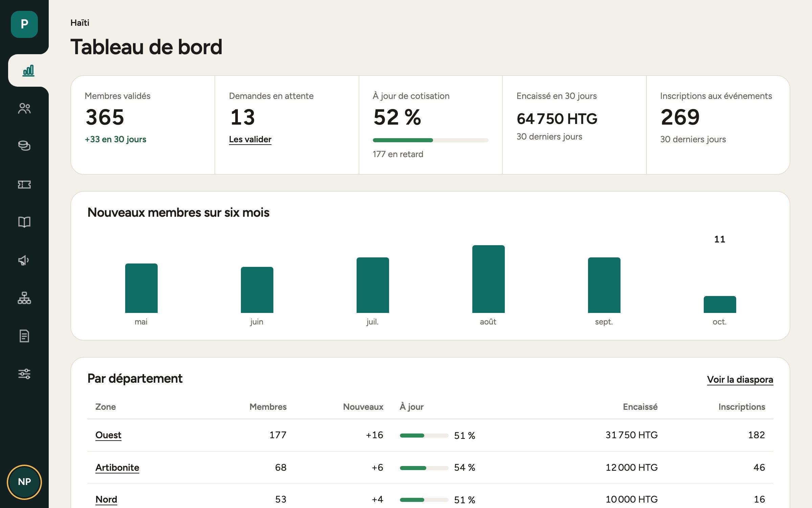Click the juil. chart bar

(373, 285)
